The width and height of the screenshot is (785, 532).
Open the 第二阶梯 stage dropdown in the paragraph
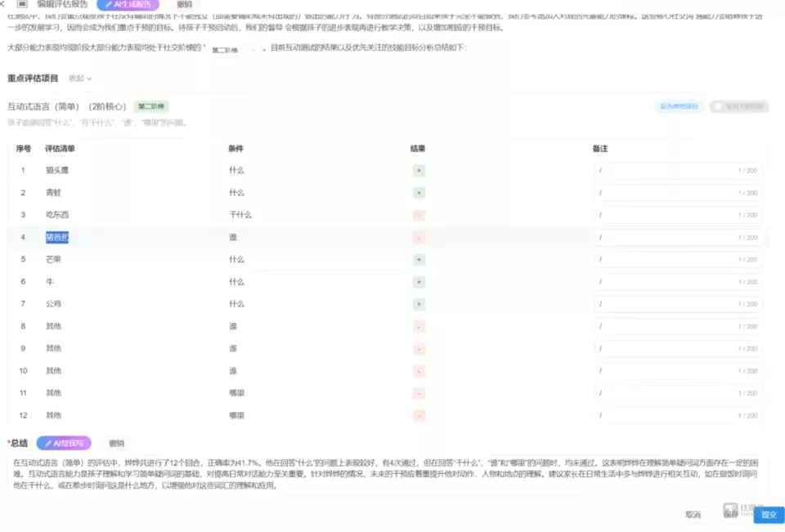pos(234,50)
